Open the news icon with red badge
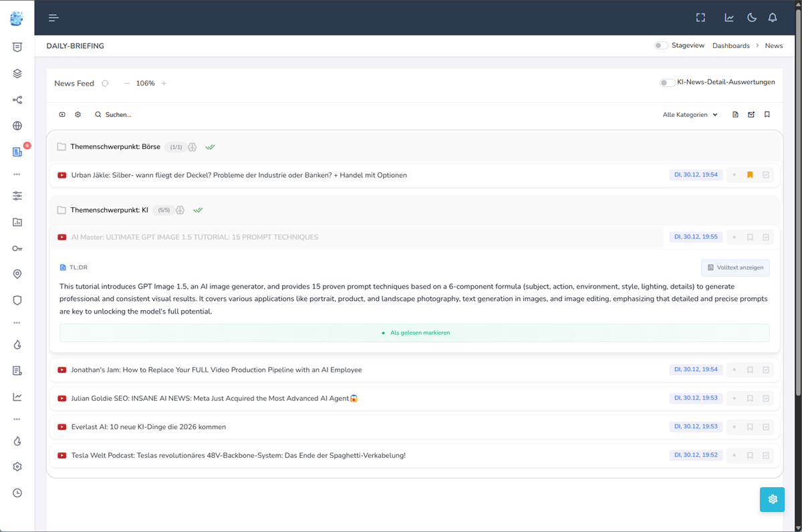 click(17, 152)
